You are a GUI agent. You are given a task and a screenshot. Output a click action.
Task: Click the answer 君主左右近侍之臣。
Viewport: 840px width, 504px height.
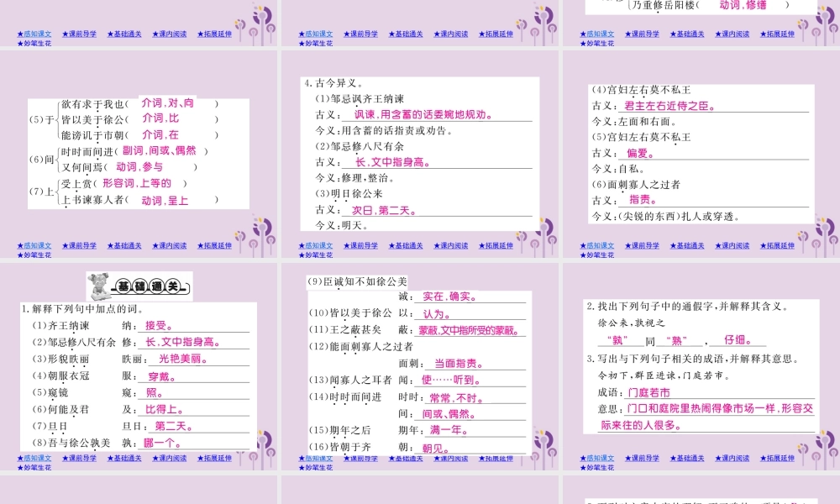670,106
